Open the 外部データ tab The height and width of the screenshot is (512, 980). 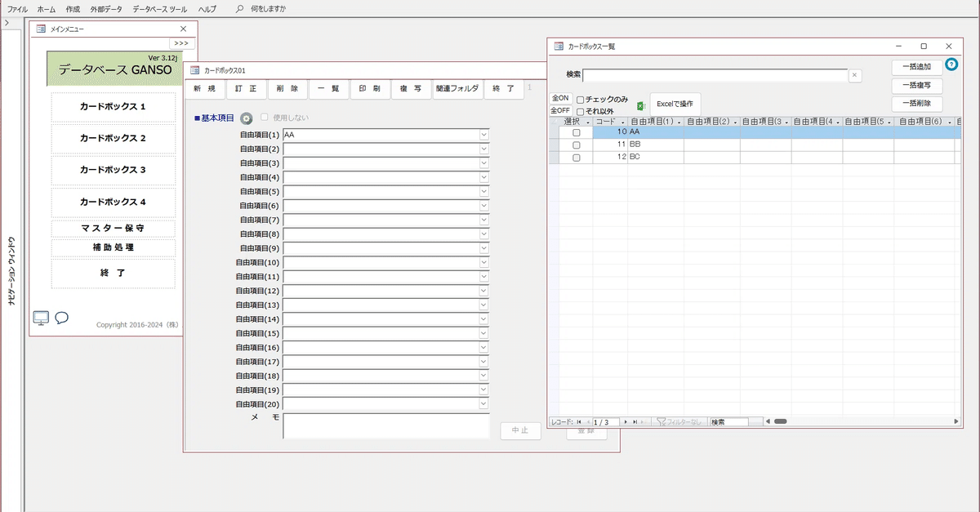[106, 8]
